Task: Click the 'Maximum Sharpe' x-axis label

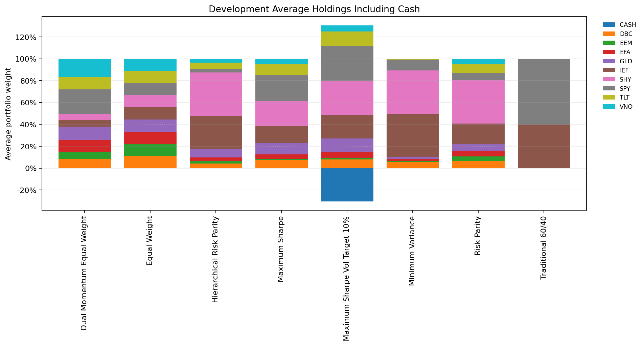Action: click(281, 249)
